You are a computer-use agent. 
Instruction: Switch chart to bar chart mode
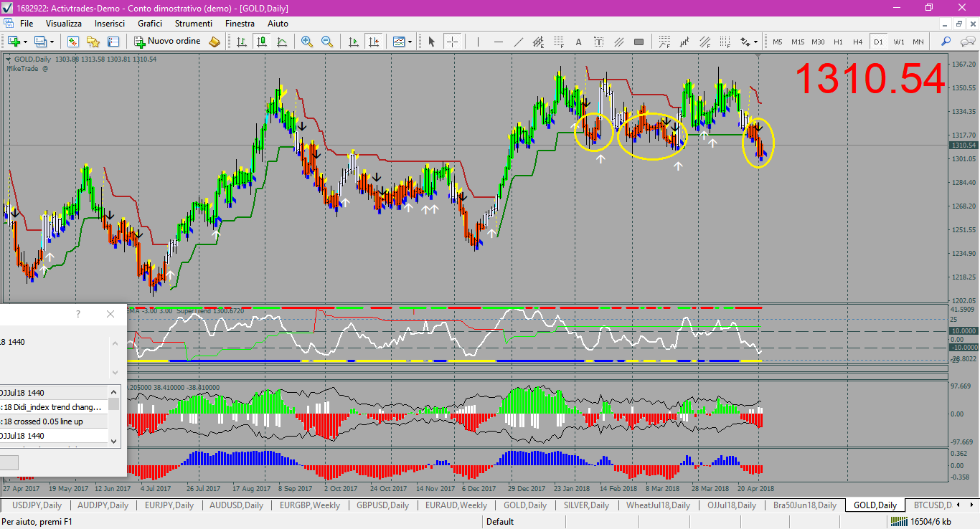242,42
